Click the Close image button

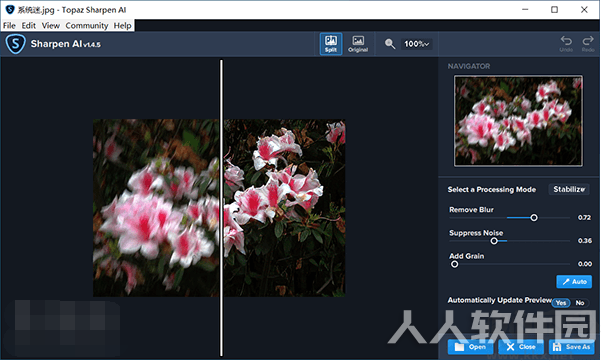point(521,347)
